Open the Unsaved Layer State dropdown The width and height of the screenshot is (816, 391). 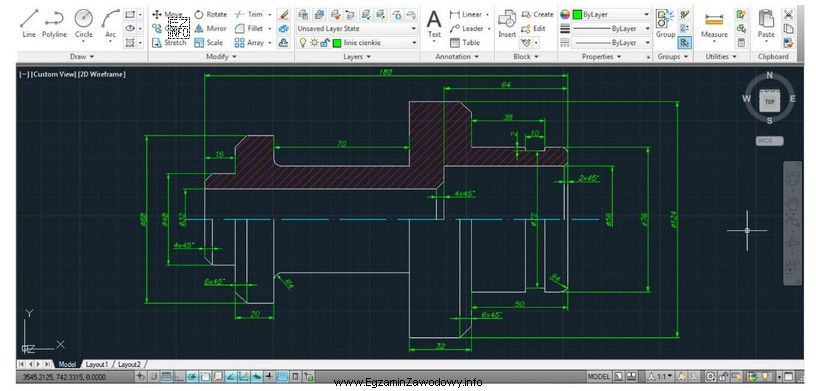click(x=356, y=29)
